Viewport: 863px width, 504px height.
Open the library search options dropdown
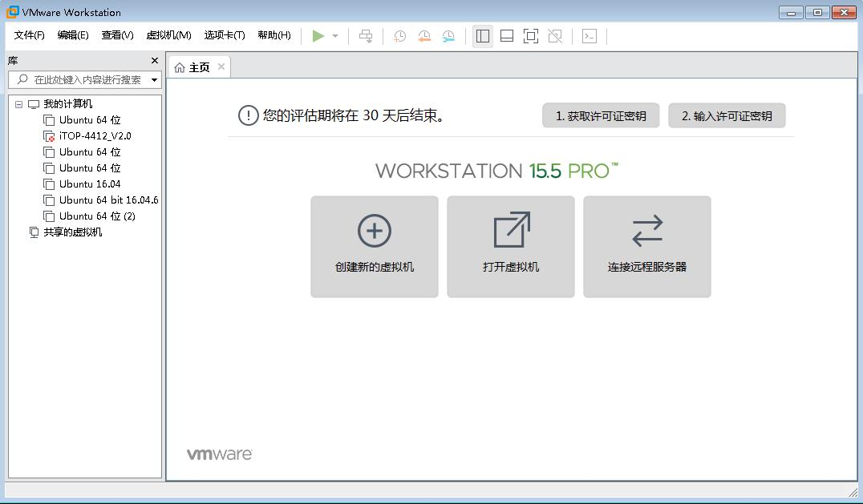point(152,79)
